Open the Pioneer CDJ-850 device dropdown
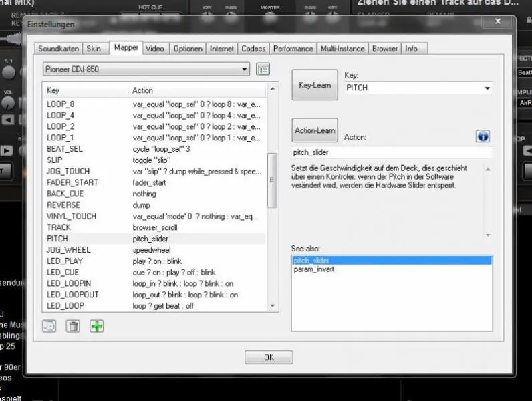This screenshot has width=532, height=401. point(146,70)
